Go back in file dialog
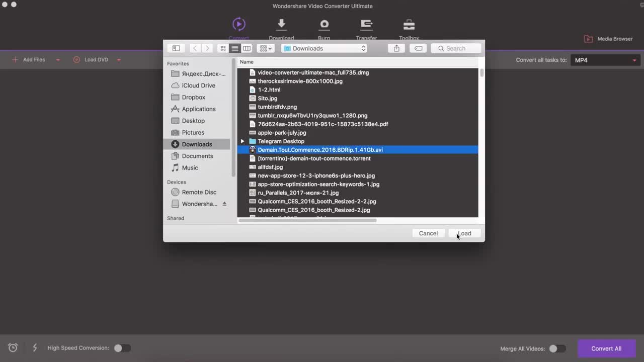This screenshot has height=362, width=644. point(195,48)
